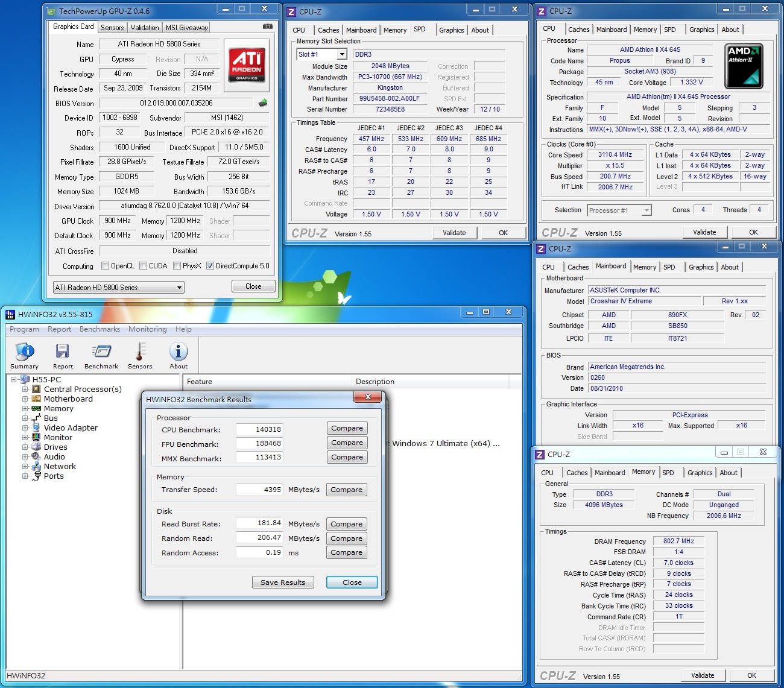Click the ATI Radeon logo in GPU-Z
Screen dimensions: 784x688
[x=247, y=65]
